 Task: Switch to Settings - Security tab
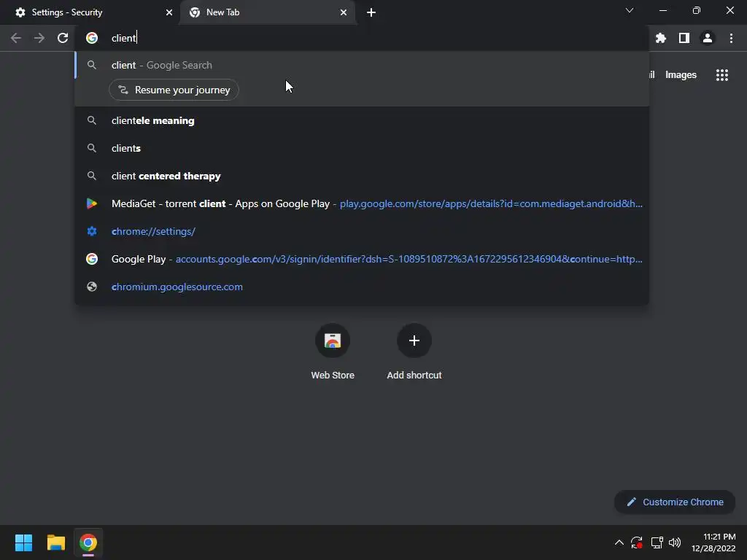click(x=90, y=12)
